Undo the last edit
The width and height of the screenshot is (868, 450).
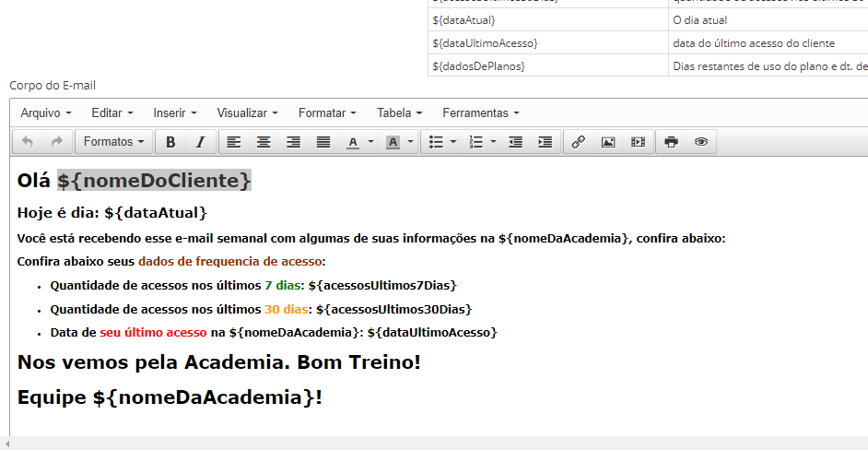(x=28, y=142)
